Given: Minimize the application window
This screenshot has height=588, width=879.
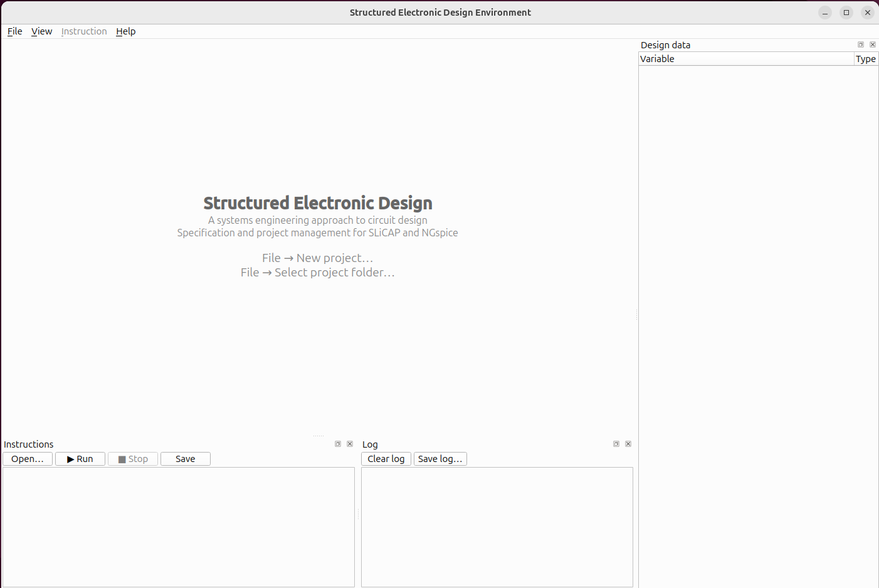Looking at the screenshot, I should coord(825,13).
